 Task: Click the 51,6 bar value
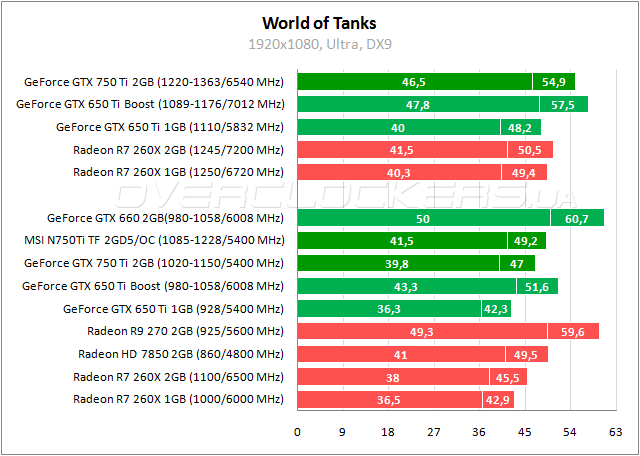click(537, 287)
